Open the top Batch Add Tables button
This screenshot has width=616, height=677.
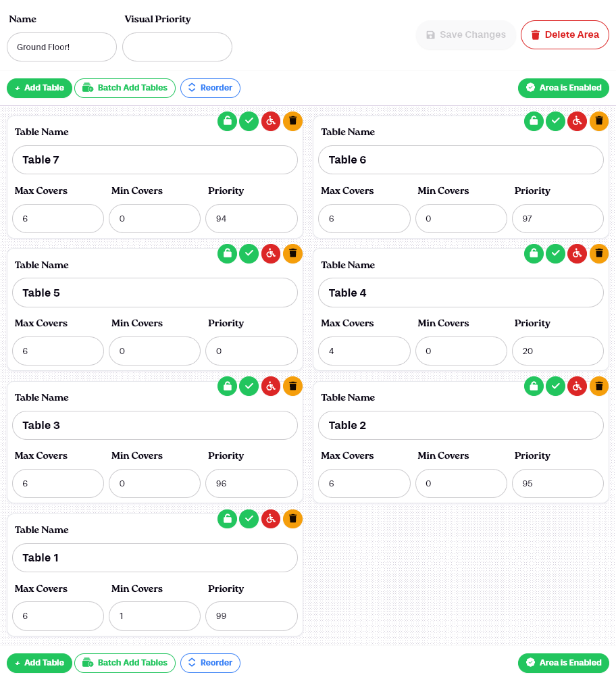coord(125,88)
